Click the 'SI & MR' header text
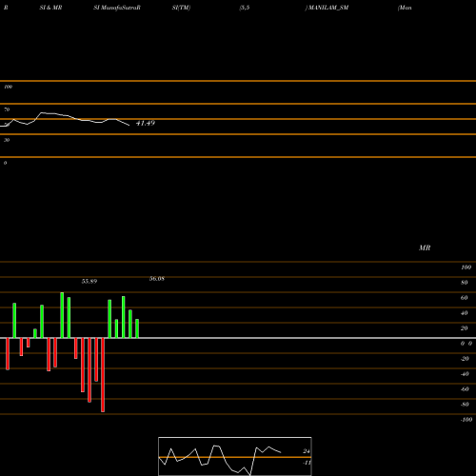Image resolution: width=476 pixels, height=476 pixels. coord(50,8)
